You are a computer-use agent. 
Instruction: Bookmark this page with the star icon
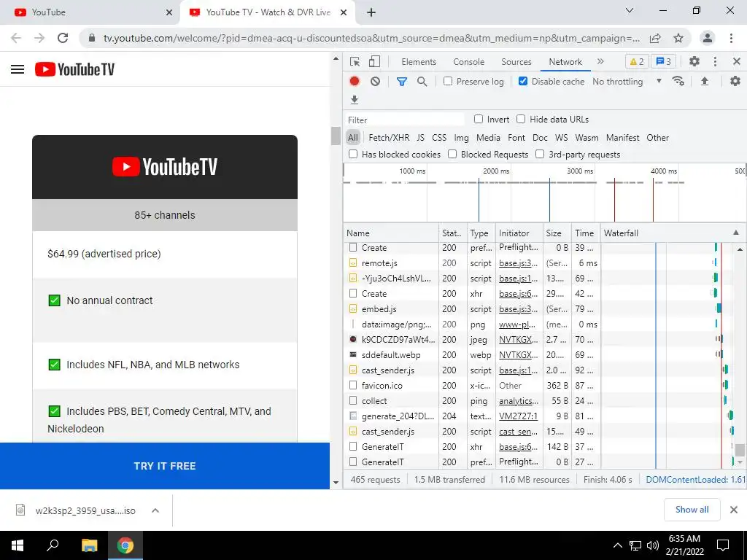[x=678, y=38]
